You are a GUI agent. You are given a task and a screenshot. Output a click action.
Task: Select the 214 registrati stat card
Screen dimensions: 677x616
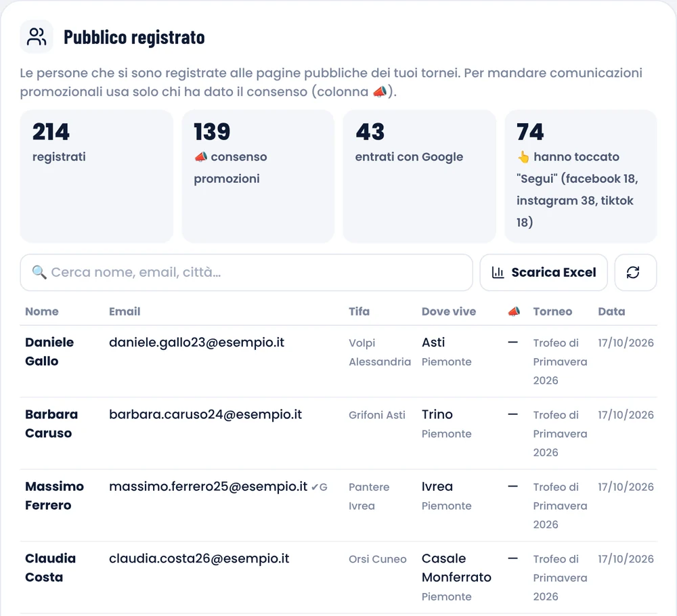97,176
